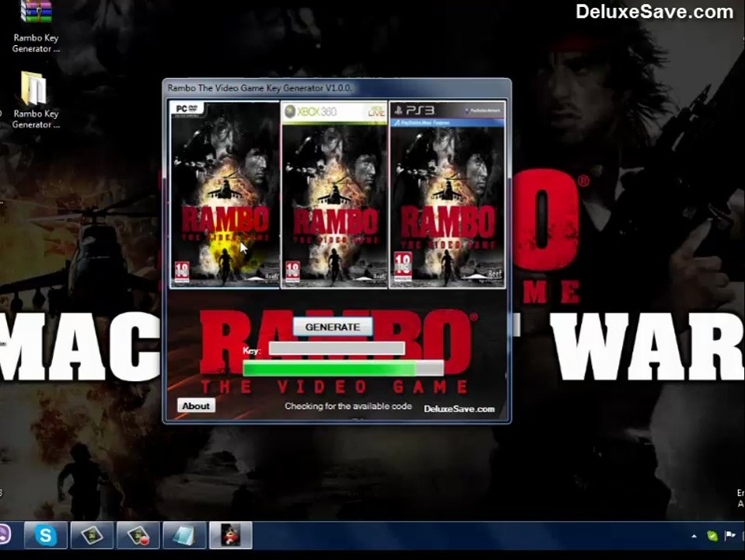Open the Viber taskbar icon

click(x=4, y=534)
